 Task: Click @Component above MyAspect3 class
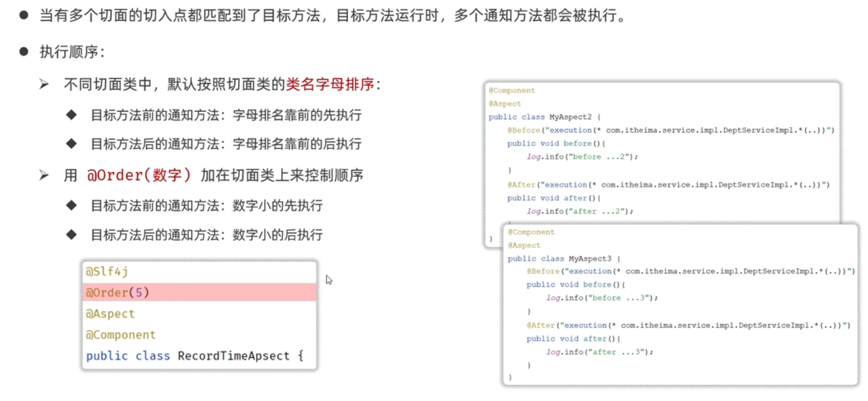click(531, 232)
